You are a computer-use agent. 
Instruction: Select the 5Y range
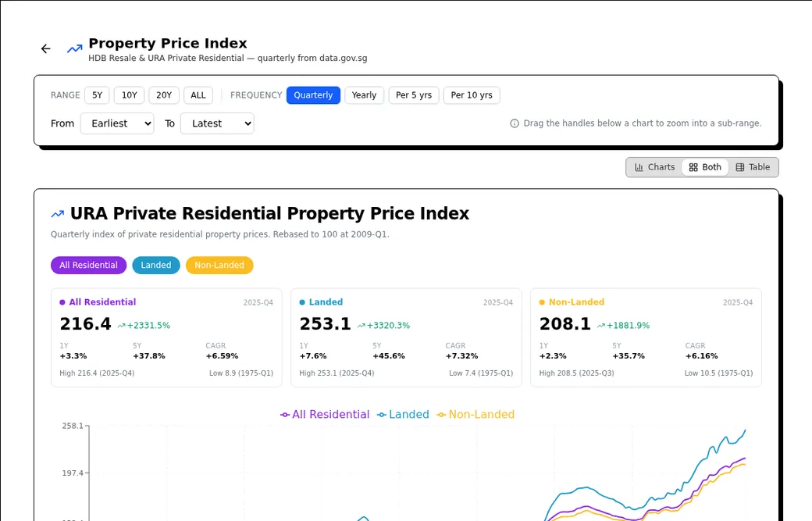98,95
